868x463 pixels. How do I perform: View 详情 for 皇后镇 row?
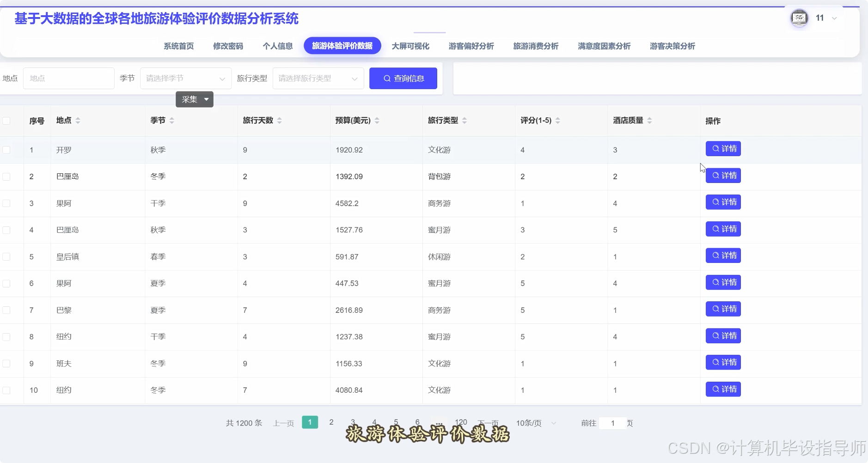[x=723, y=256]
